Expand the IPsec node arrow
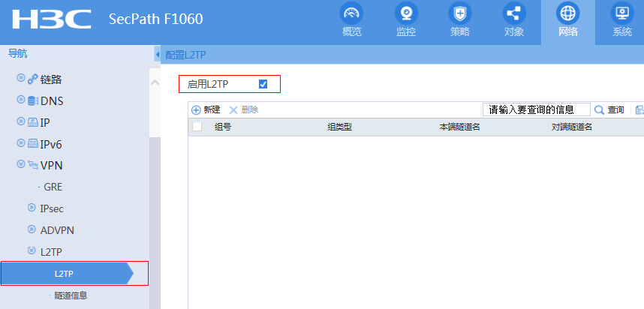Viewport: 644px width, 309px height. [32, 208]
